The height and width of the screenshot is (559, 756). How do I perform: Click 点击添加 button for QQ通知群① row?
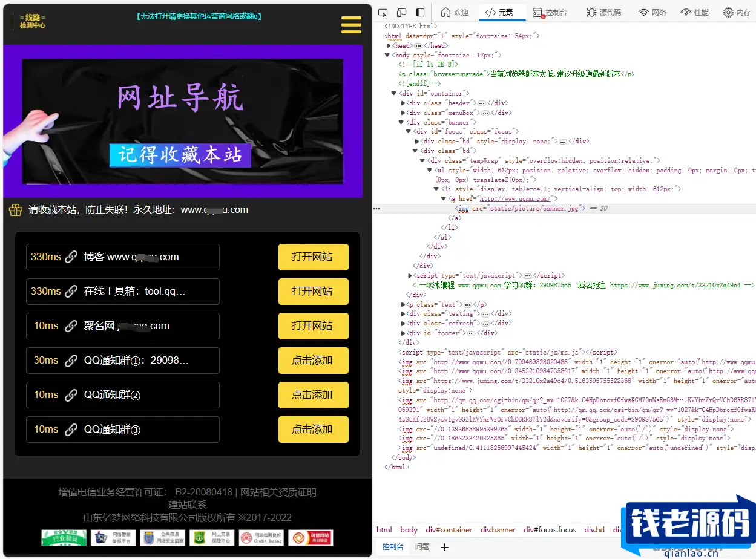tap(314, 361)
